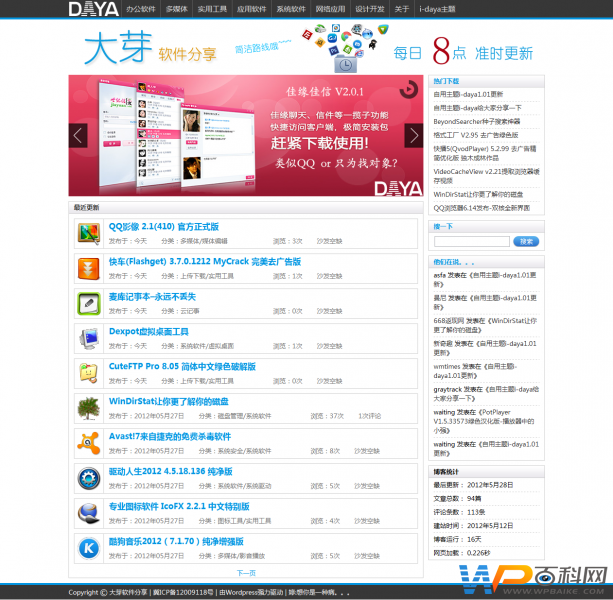Click the blue 搜索 search button

pos(526,241)
